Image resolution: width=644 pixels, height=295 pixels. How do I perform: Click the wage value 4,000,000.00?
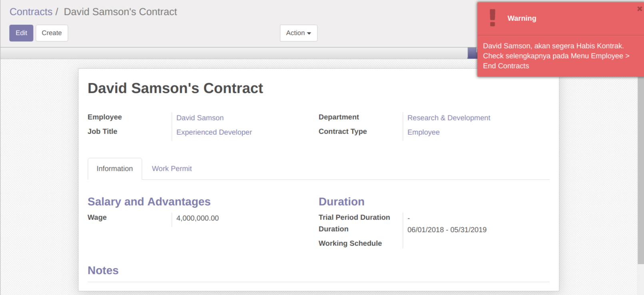[x=197, y=218]
